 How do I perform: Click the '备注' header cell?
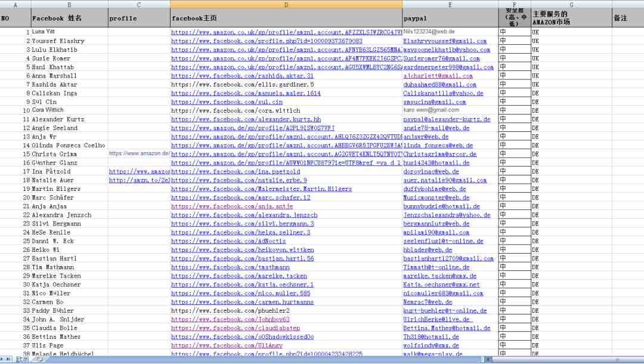point(628,18)
